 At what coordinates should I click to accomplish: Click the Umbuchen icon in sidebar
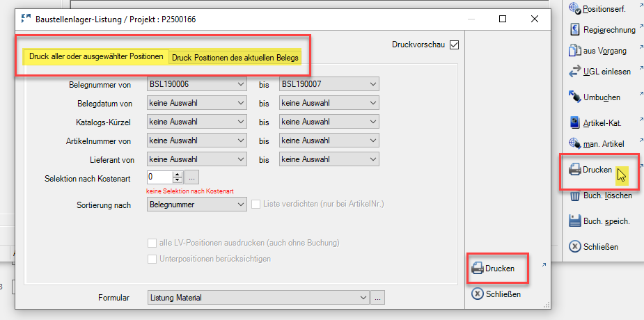574,97
